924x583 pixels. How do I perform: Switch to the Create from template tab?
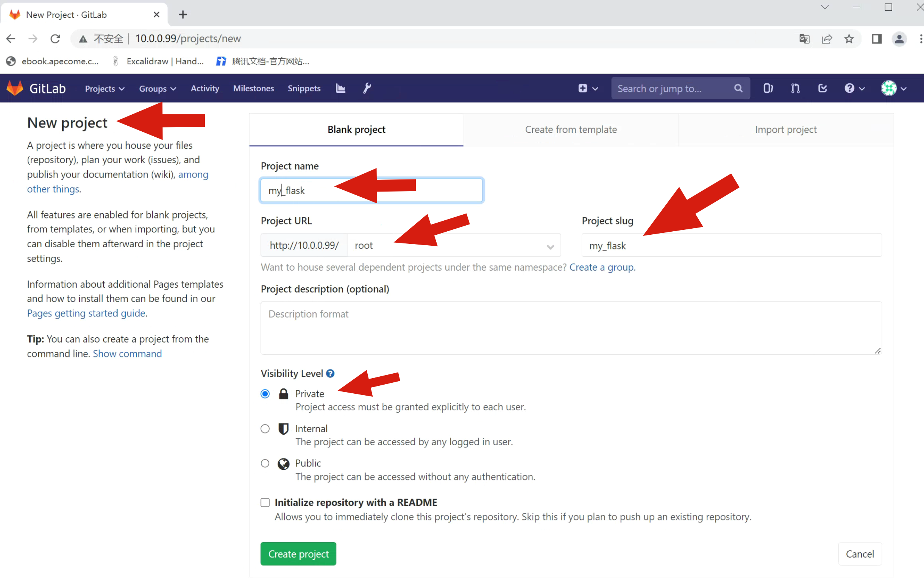click(571, 129)
